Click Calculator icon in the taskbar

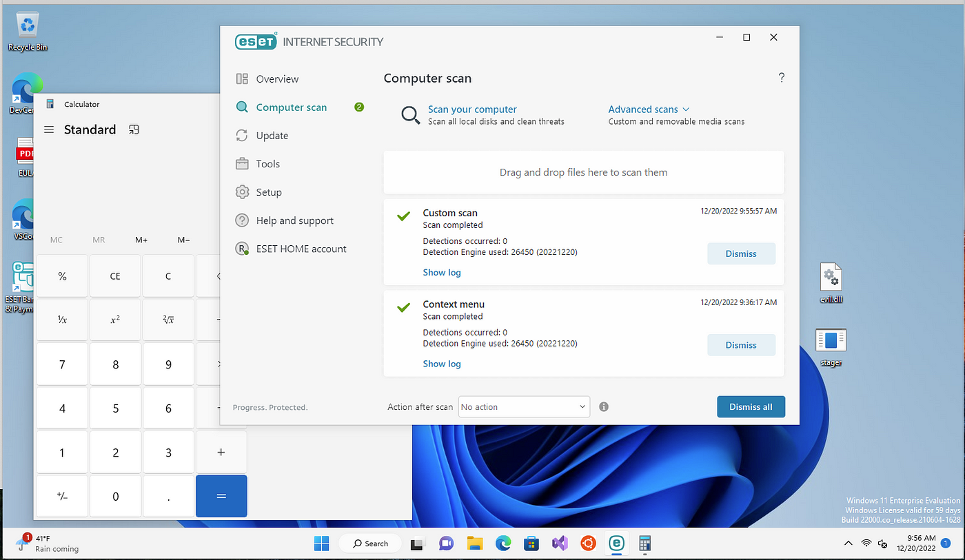tap(645, 543)
